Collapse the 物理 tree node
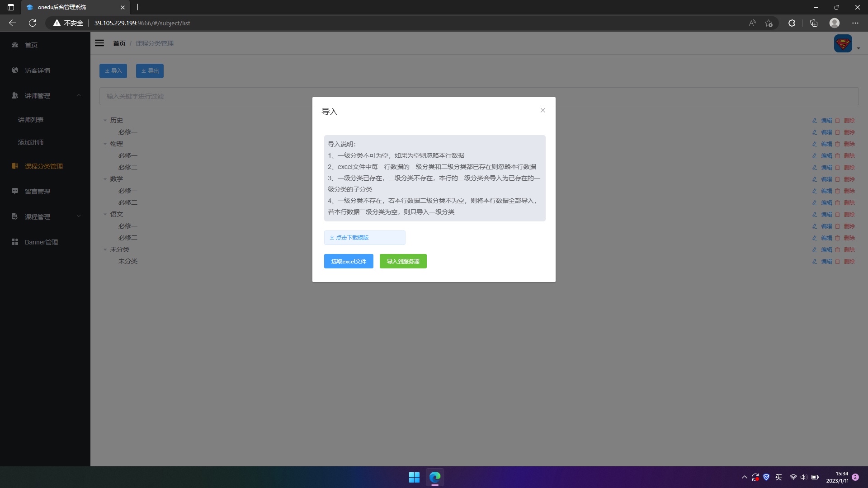Image resolution: width=868 pixels, height=488 pixels. coord(105,144)
